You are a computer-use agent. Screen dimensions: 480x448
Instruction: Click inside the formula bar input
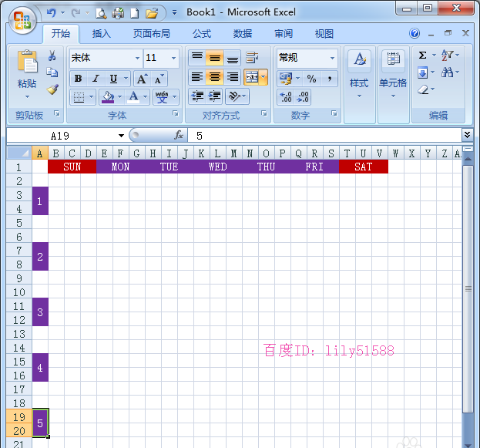[324, 135]
